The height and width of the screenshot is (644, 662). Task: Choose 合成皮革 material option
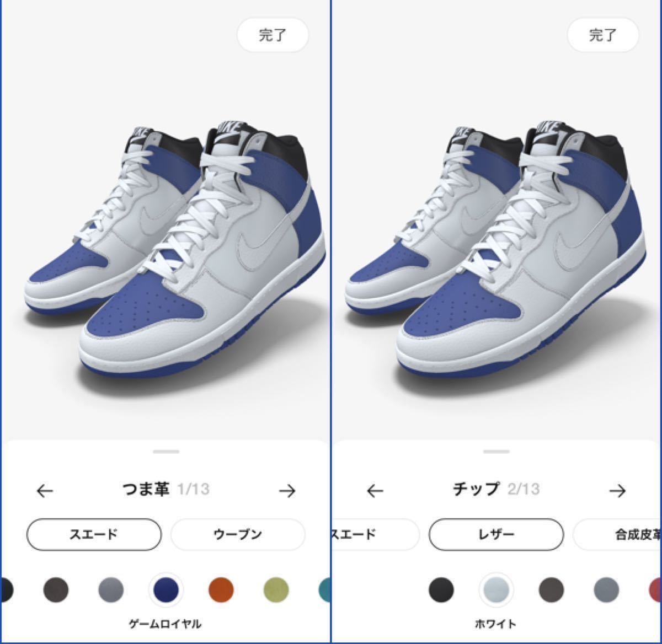click(x=617, y=534)
